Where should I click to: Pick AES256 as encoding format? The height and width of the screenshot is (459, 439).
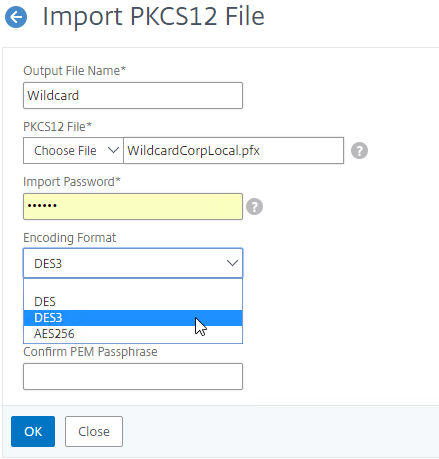click(133, 334)
